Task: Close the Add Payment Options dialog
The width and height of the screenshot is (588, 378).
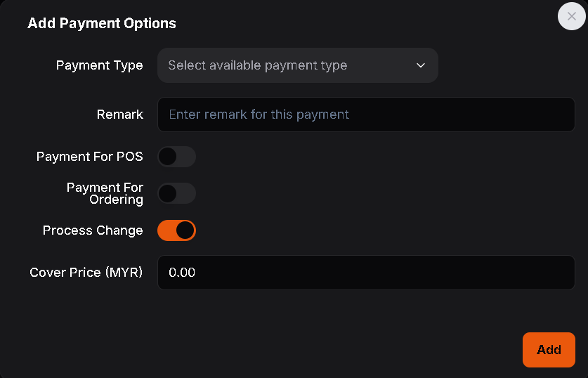Action: [x=571, y=16]
